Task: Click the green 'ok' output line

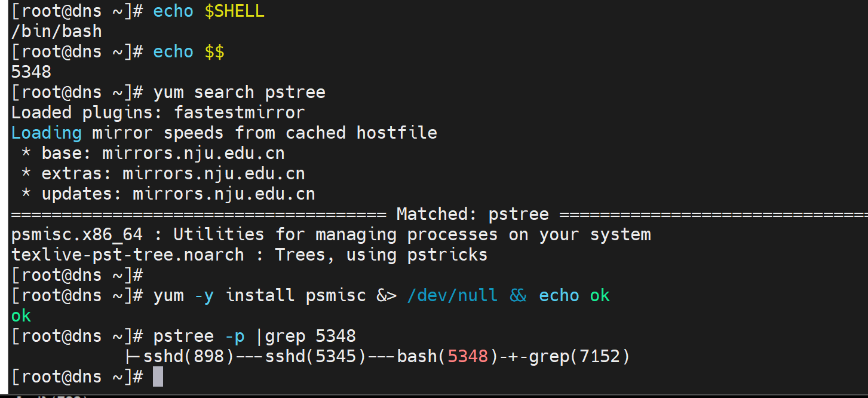Action: pyautogui.click(x=21, y=316)
